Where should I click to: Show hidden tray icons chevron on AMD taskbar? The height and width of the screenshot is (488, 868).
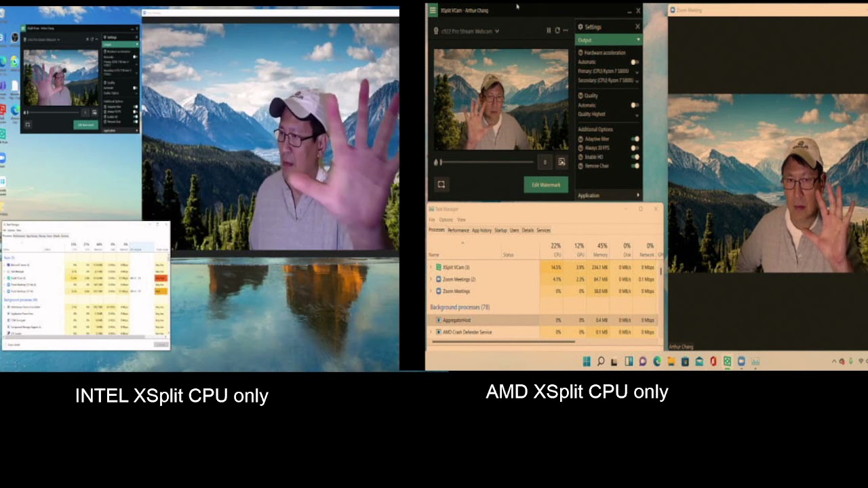click(833, 362)
